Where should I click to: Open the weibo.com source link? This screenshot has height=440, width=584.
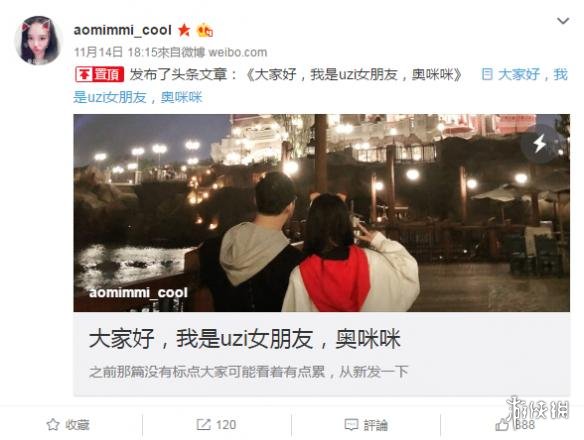(238, 52)
